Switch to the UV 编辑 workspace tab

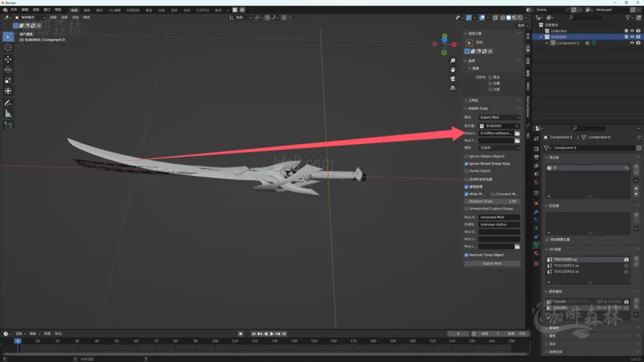point(116,10)
